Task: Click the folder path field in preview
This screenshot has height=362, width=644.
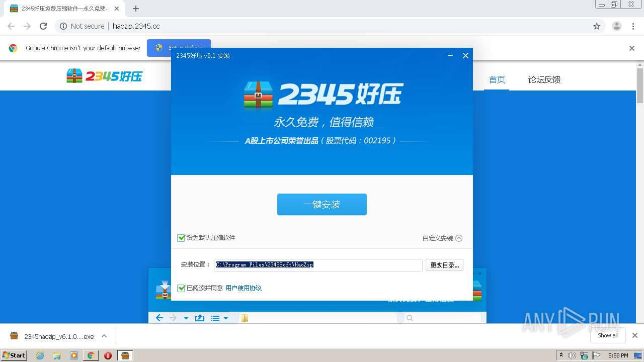Action: 318,318
